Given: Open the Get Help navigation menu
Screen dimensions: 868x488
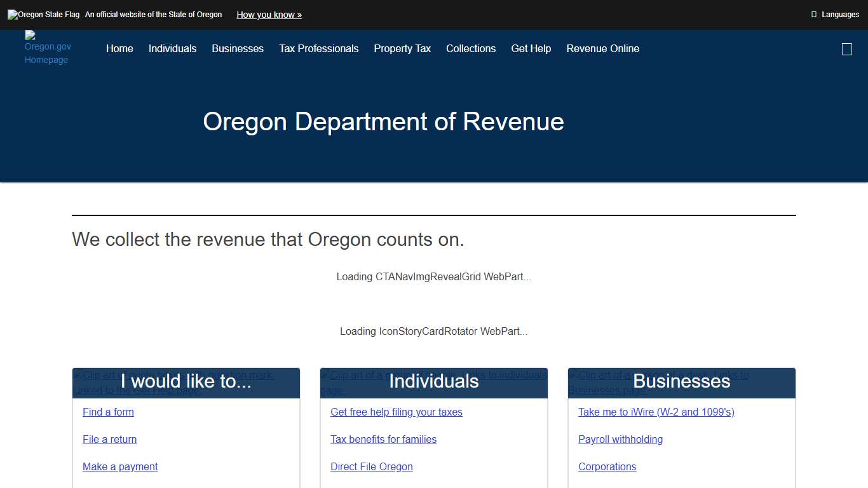Looking at the screenshot, I should 531,48.
